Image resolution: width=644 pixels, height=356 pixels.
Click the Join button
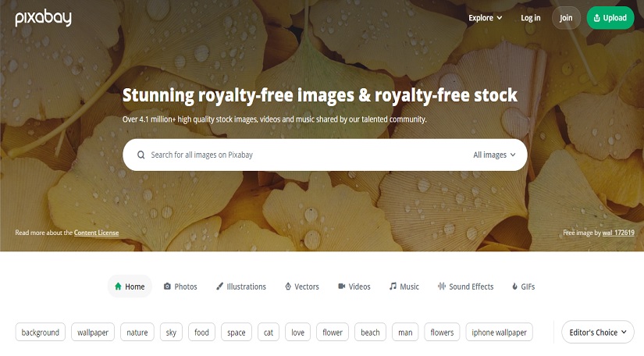(566, 18)
